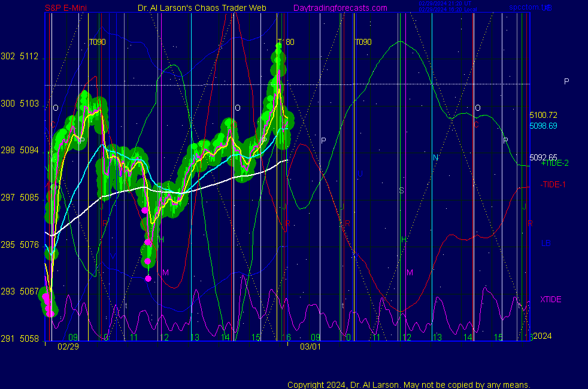This screenshot has height=389, width=588.
Task: Click the cyan 5098.69 average value
Action: pos(543,126)
